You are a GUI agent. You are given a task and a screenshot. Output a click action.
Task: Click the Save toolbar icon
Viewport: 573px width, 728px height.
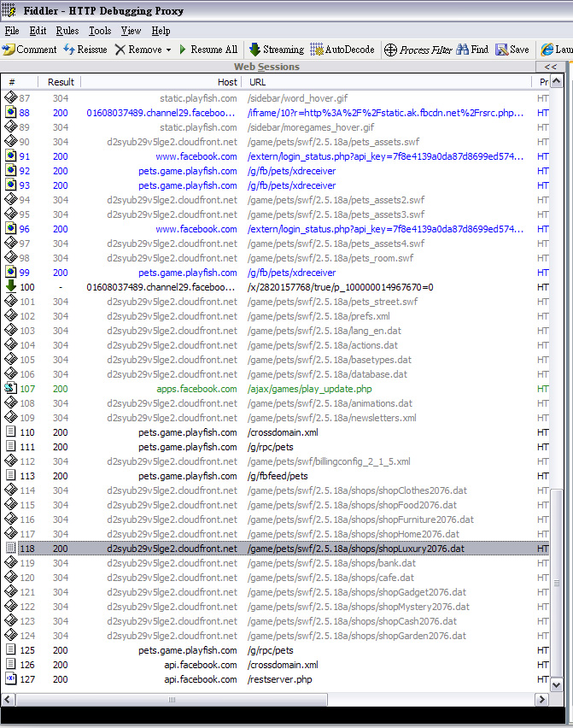pyautogui.click(x=501, y=50)
